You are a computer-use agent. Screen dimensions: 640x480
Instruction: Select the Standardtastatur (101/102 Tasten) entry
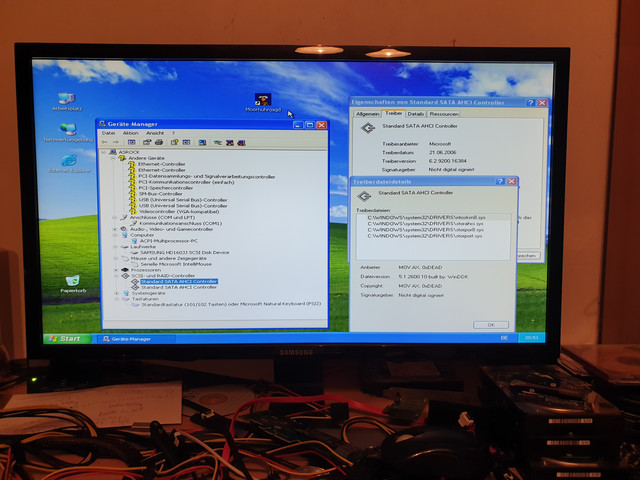click(x=231, y=304)
